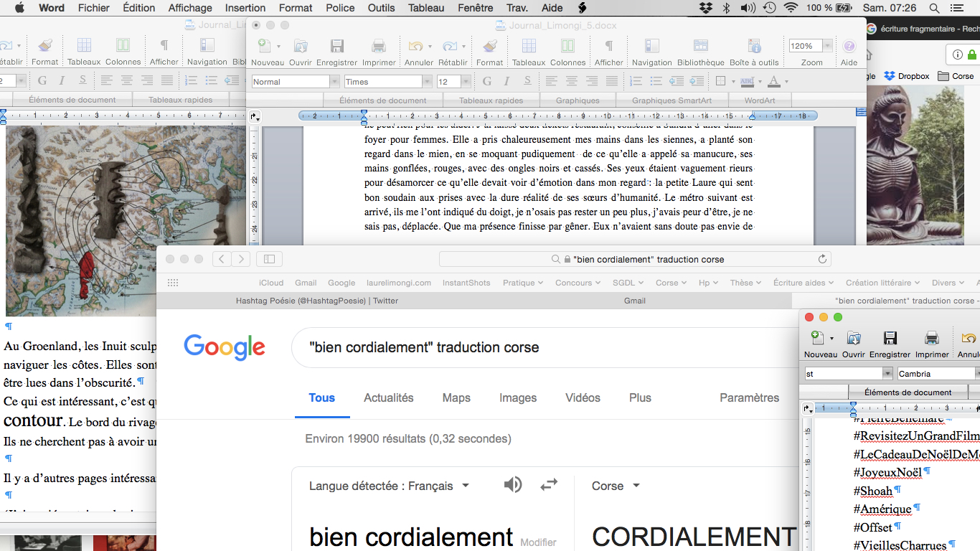
Task: Listen to translation with speaker icon
Action: (512, 485)
